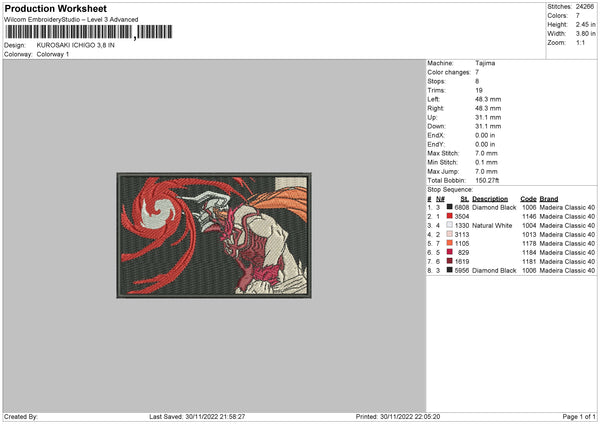600x424 pixels.
Task: Click the Left value '48.3 mm'
Action: [488, 99]
